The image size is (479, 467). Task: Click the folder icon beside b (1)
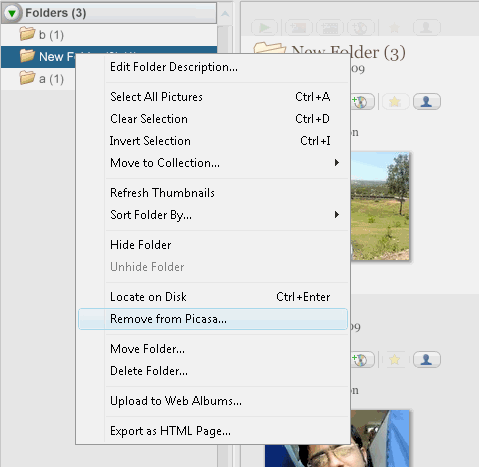[27, 34]
